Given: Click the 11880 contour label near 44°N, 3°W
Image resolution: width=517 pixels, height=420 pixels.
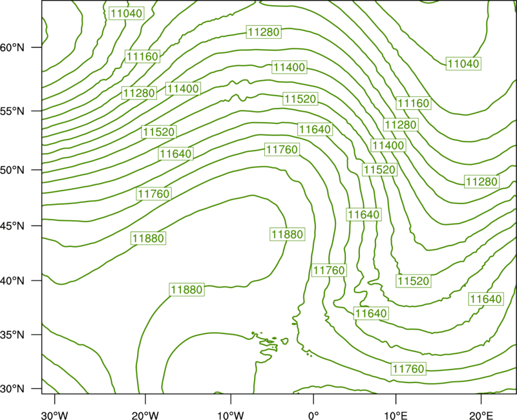Looking at the screenshot, I should (287, 234).
